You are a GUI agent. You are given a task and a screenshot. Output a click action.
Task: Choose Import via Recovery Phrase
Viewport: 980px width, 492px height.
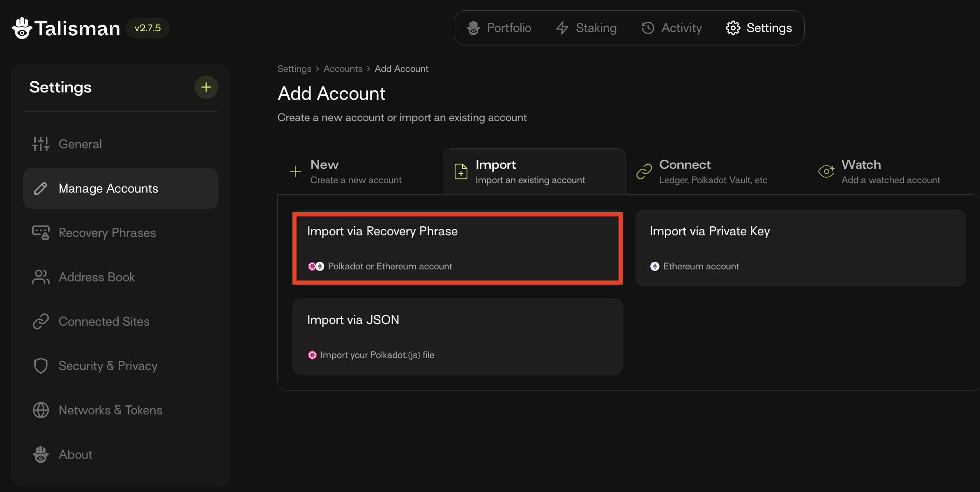[x=457, y=248]
